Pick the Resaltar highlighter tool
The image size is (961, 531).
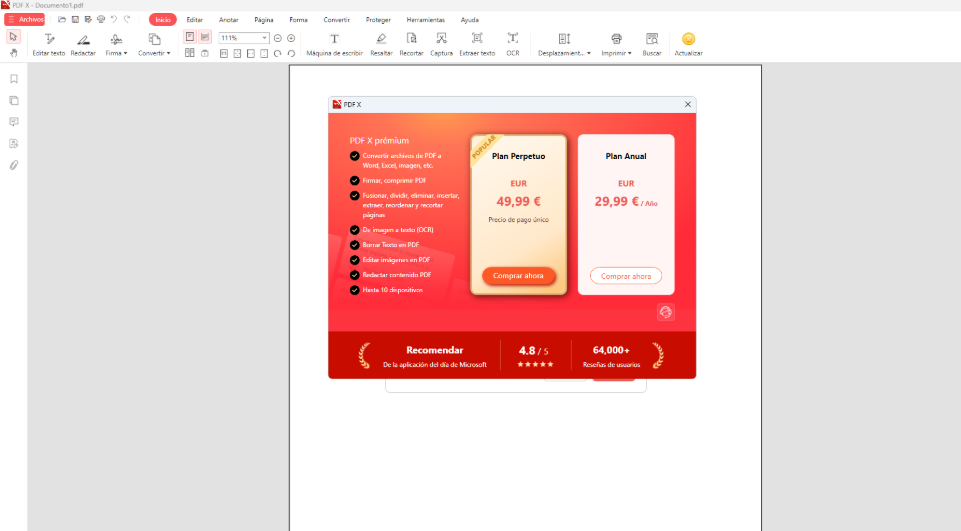[381, 45]
